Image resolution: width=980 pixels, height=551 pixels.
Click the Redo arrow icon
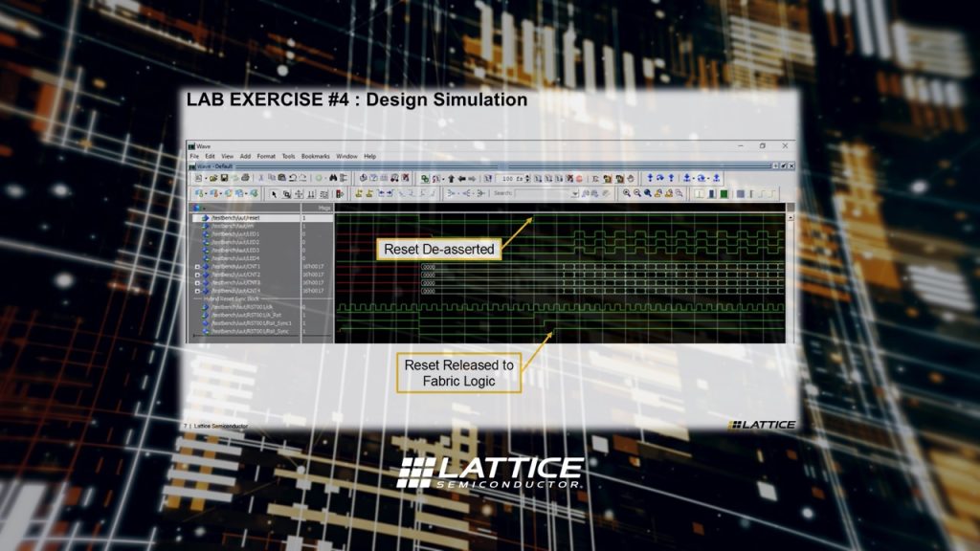pos(302,179)
